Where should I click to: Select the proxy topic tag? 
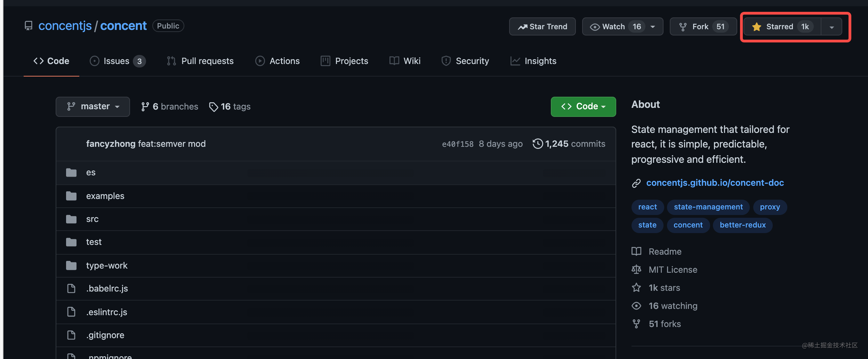pyautogui.click(x=770, y=207)
